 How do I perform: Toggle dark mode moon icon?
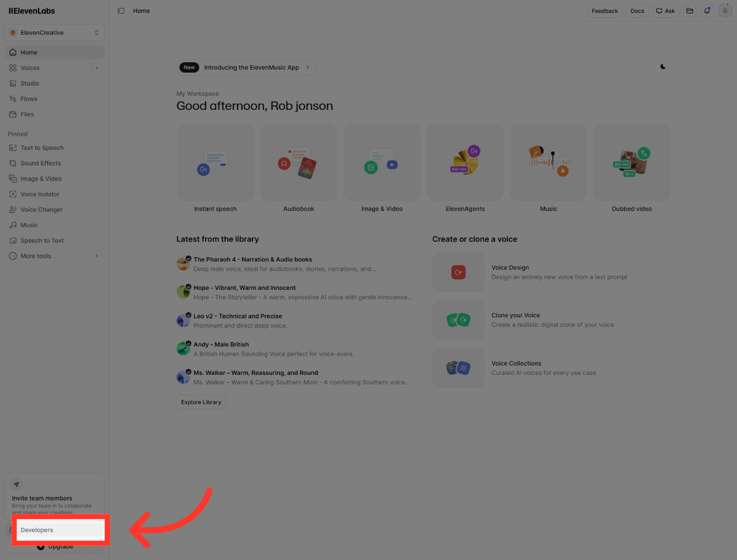point(663,67)
